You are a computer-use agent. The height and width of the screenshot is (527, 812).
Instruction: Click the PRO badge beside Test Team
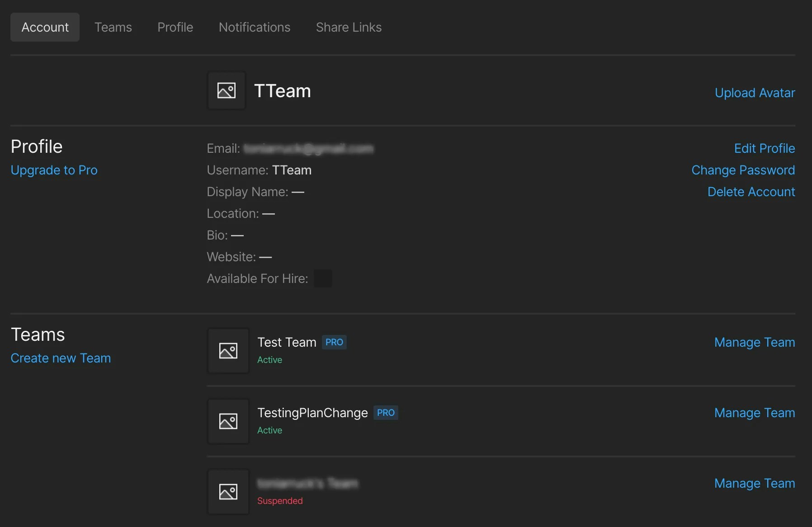click(x=334, y=342)
